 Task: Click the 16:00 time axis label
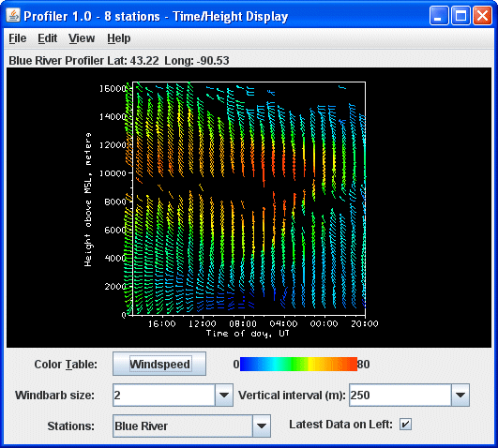click(x=161, y=324)
